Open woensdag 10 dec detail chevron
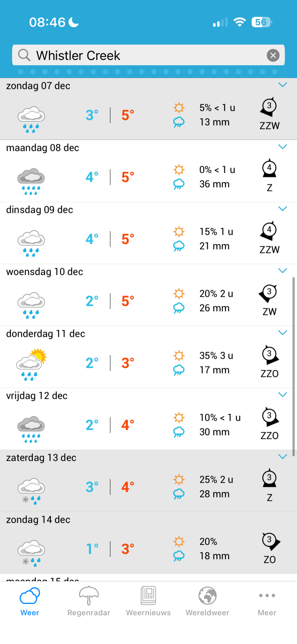Screen dimensions: 297x644 [x=283, y=271]
